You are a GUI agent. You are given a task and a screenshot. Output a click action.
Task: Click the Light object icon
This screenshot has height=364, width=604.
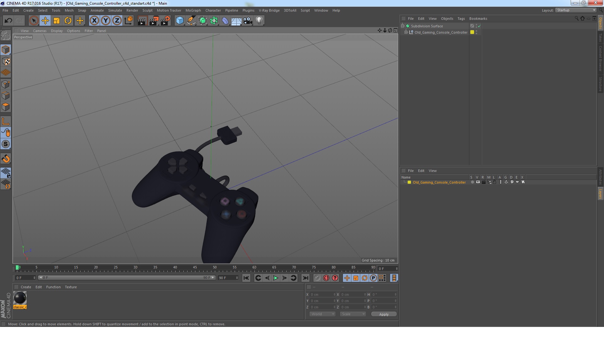tap(259, 21)
